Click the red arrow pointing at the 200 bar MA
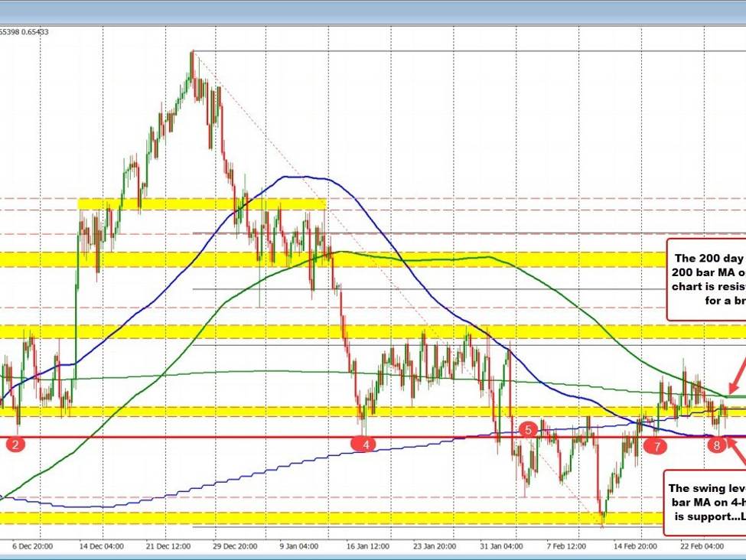746x560 pixels. point(733,389)
